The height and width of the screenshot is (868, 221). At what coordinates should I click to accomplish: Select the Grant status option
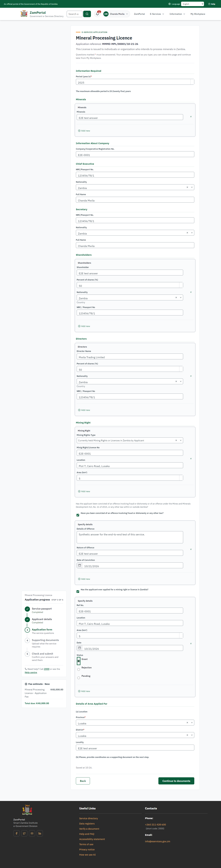point(78,661)
